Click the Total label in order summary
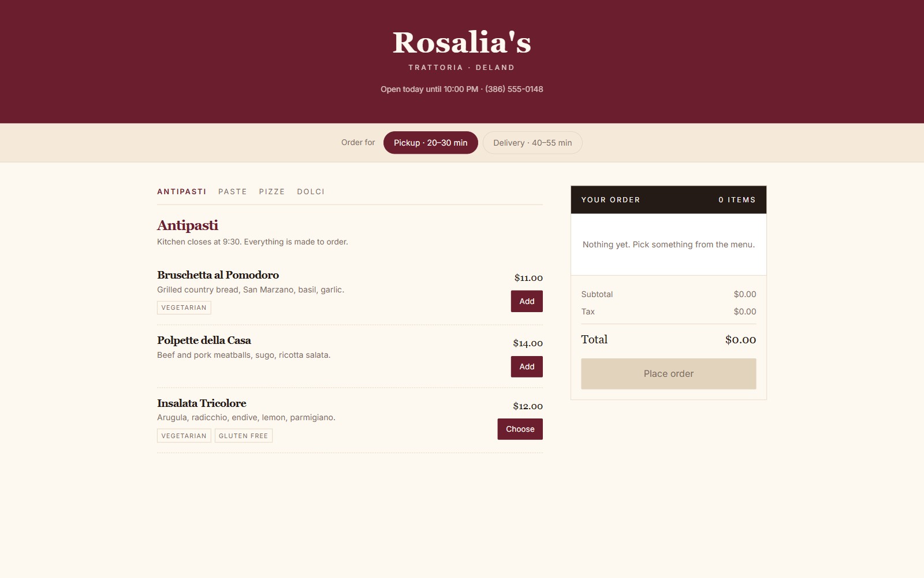The height and width of the screenshot is (578, 924). pyautogui.click(x=594, y=339)
